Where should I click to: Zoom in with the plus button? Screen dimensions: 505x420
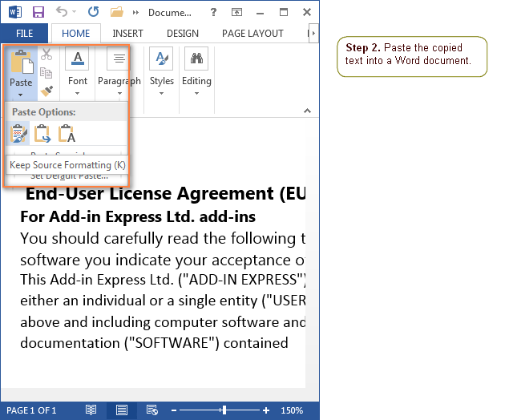pos(266,410)
